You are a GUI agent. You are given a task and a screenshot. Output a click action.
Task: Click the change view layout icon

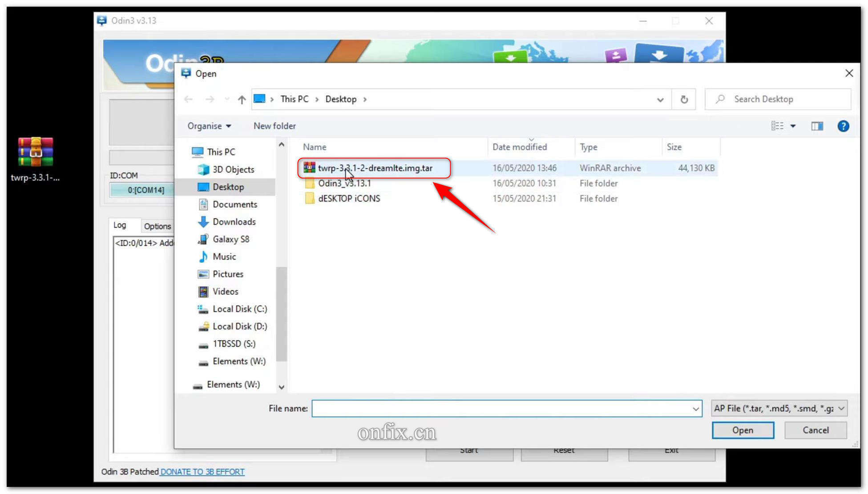coord(777,126)
